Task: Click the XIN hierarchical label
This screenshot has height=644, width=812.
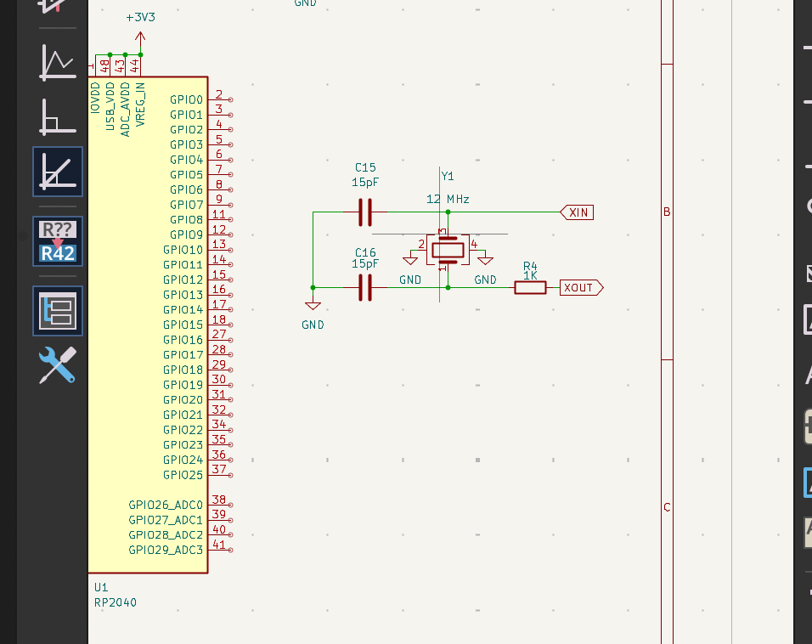Action: [x=578, y=212]
